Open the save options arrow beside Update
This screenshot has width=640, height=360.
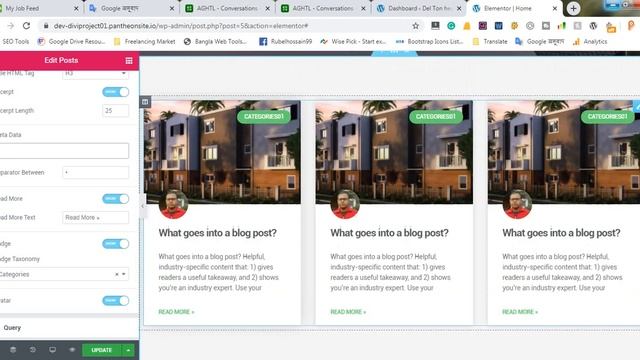coord(128,350)
